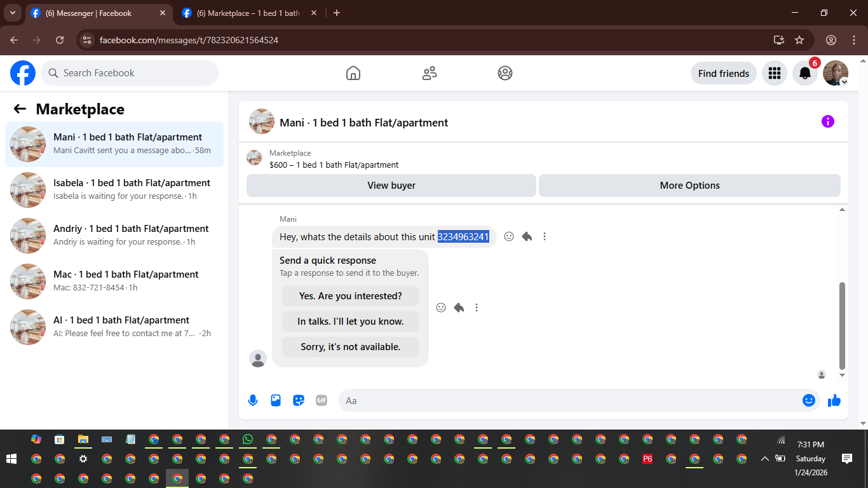Viewport: 868px width, 488px height.
Task: React to Mani's message with emoji icon
Action: [509, 236]
